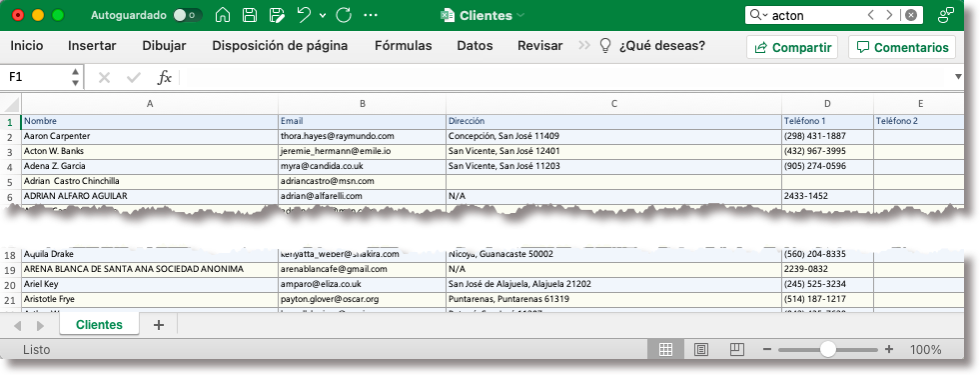
Task: Show more ribbon tabs chevron
Action: (x=584, y=46)
